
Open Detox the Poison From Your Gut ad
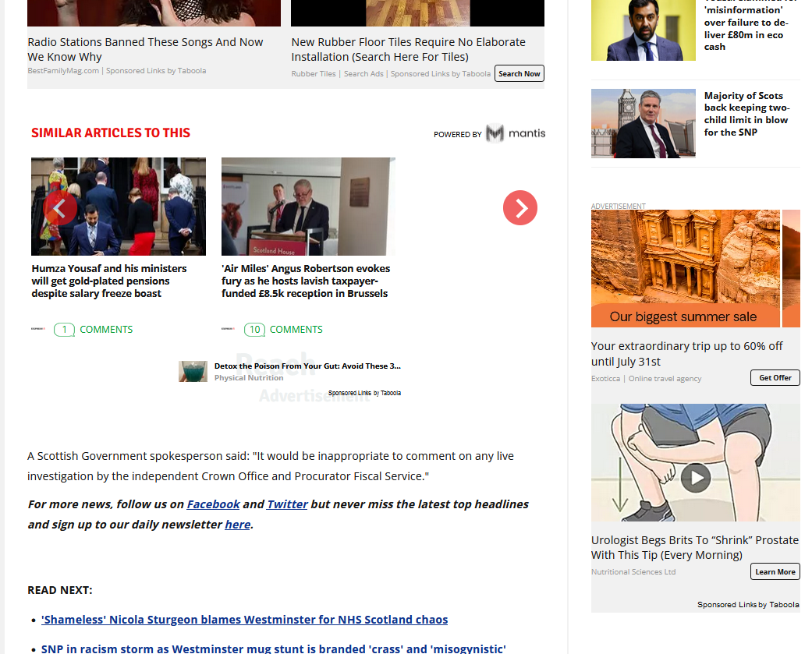pos(307,366)
